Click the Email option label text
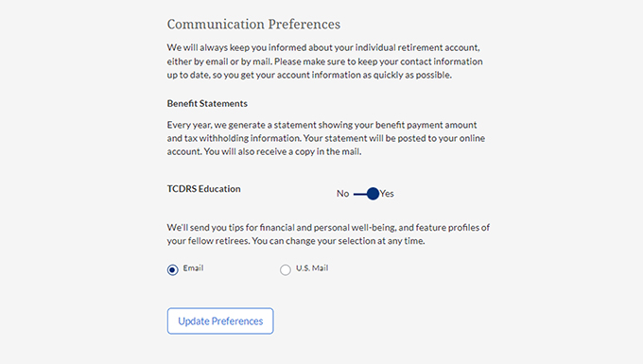Viewport: 643px width, 364px height. [193, 269]
